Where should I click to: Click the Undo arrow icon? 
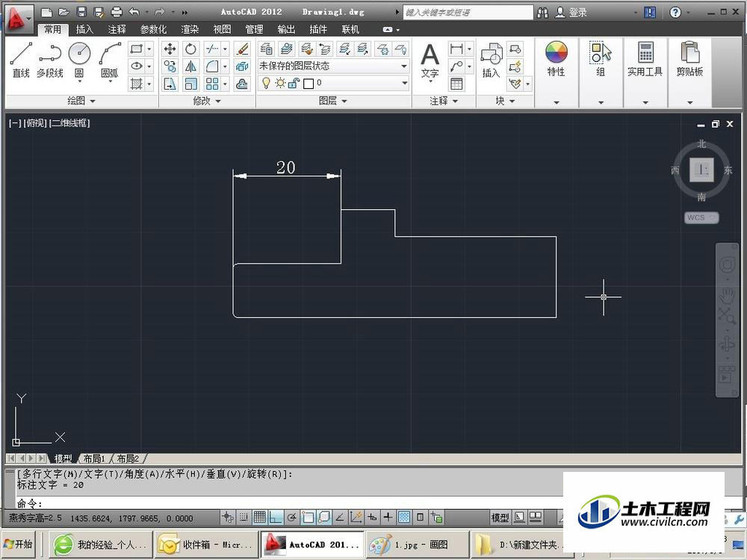[134, 12]
